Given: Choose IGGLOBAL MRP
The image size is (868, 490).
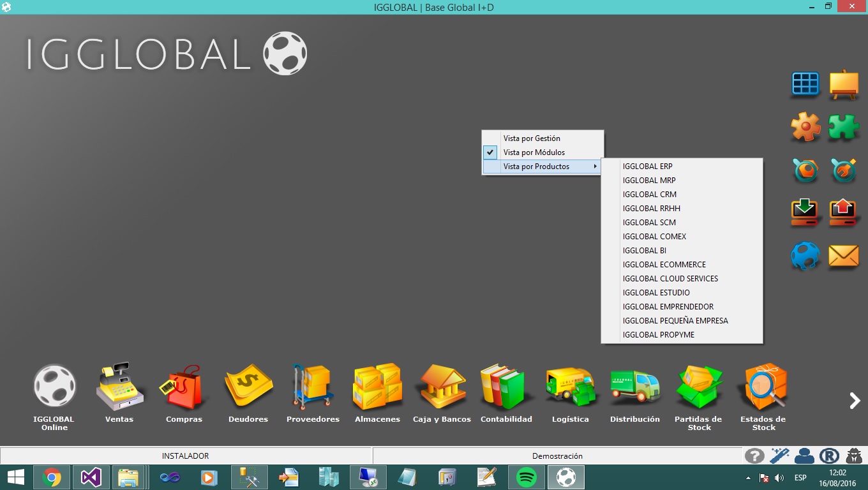Looking at the screenshot, I should [x=682, y=181].
